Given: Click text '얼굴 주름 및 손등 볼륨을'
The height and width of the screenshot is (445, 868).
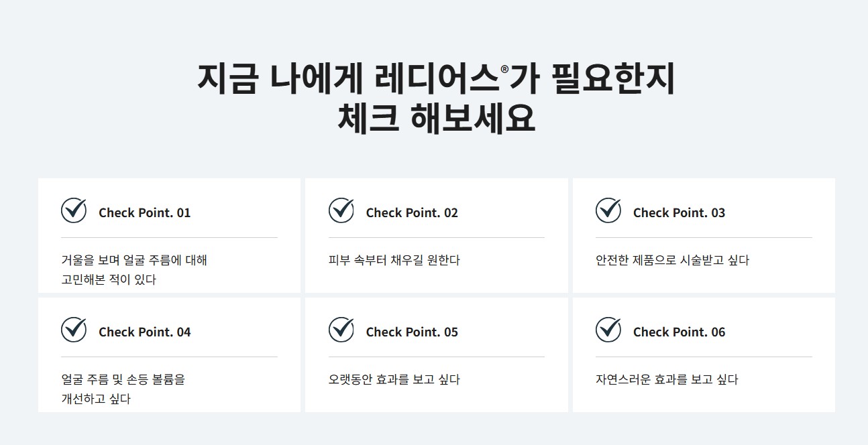Looking at the screenshot, I should point(123,379).
